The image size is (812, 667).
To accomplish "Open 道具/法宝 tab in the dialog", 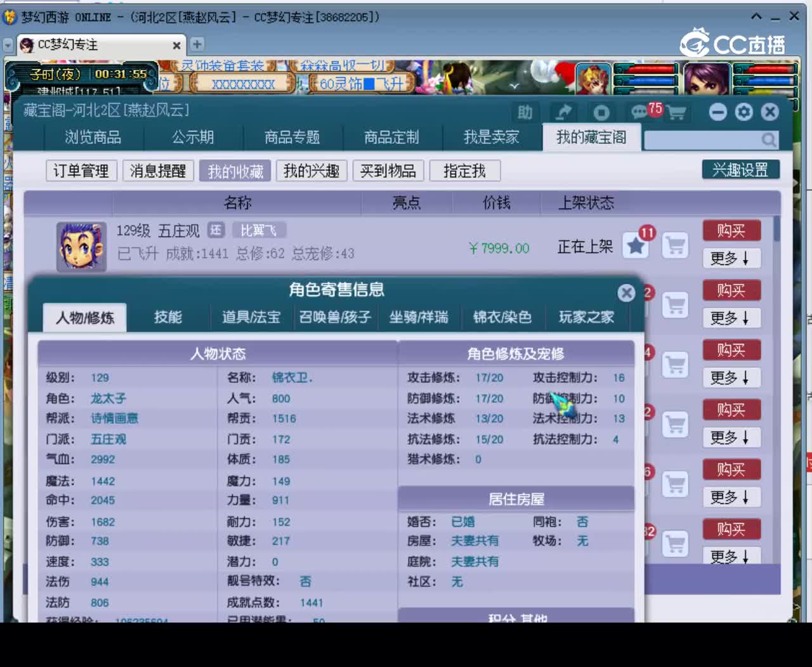I will click(251, 317).
